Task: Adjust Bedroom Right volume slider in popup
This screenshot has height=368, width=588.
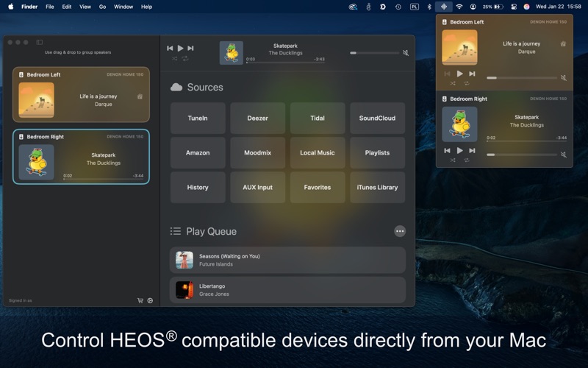Action: [x=522, y=155]
